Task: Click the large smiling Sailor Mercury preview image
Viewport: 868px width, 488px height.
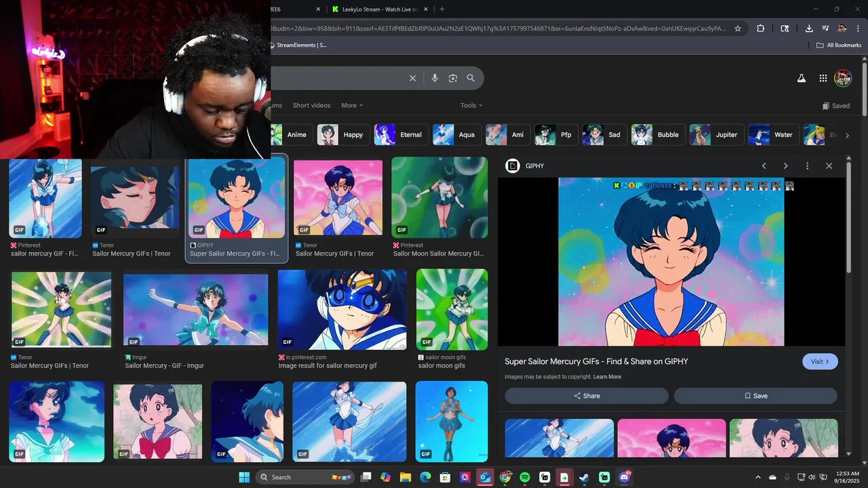Action: (x=671, y=262)
